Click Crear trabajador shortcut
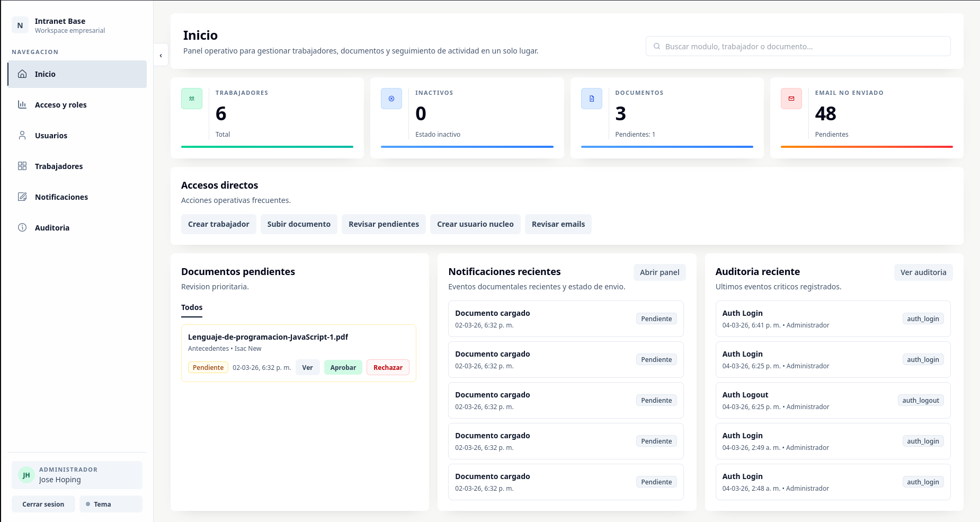Viewport: 980px width, 522px height. pos(219,224)
